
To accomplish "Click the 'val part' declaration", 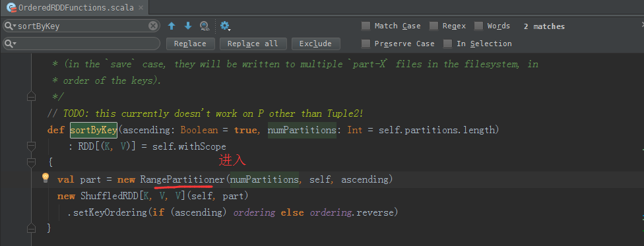I will (x=79, y=179).
